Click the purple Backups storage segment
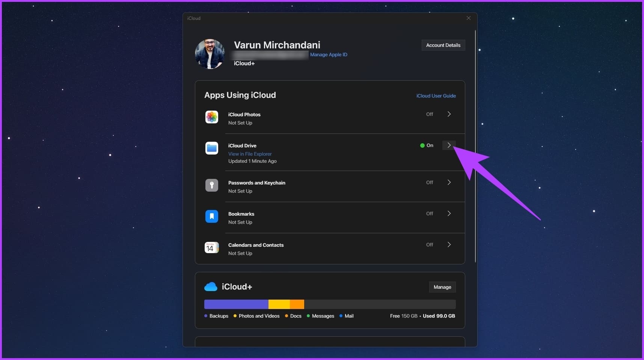Image resolution: width=644 pixels, height=360 pixels. point(236,304)
